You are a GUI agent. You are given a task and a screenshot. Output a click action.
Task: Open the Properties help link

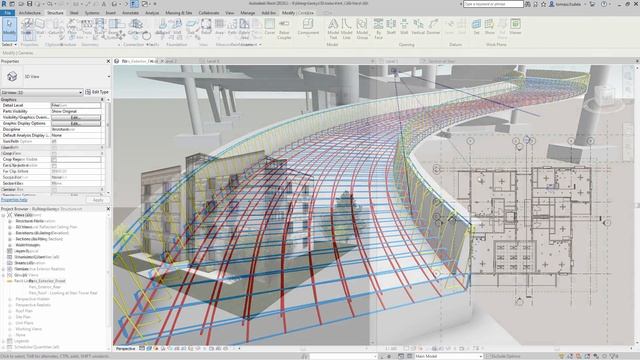pos(14,200)
